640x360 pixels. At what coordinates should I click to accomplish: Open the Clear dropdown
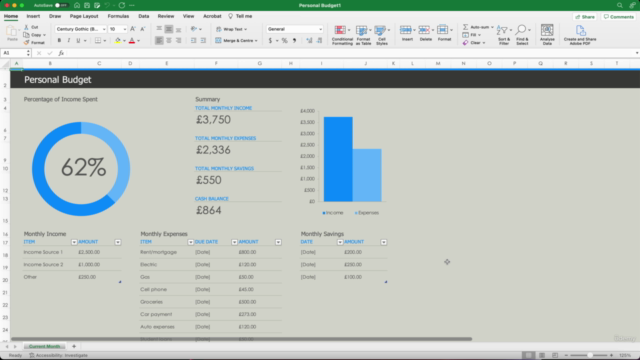[474, 43]
